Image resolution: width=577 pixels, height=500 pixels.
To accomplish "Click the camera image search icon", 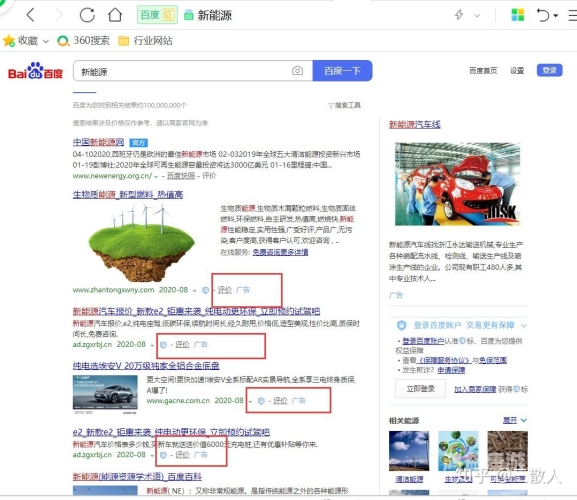I will coord(297,71).
